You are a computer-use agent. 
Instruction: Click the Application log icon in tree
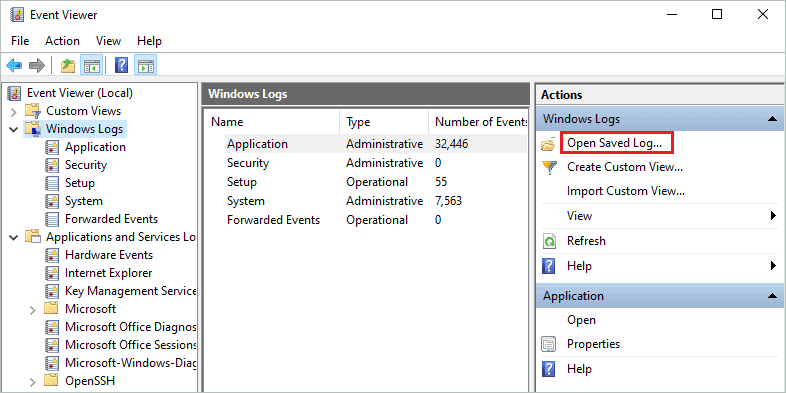(52, 147)
